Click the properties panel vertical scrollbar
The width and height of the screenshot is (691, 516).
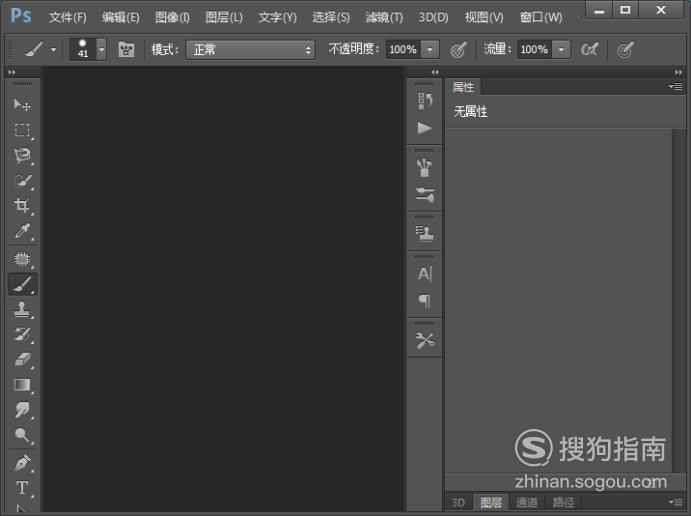click(677, 300)
